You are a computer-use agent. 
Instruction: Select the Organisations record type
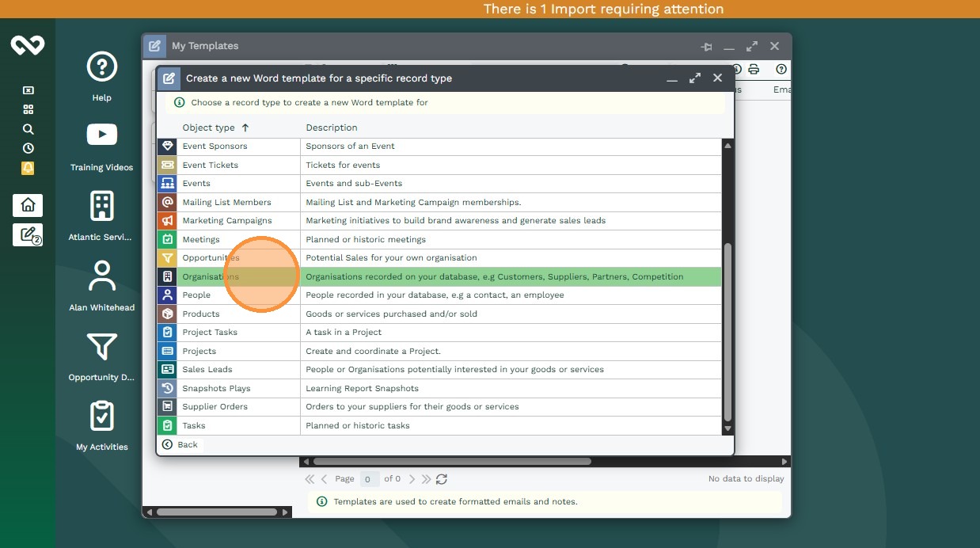coord(439,276)
